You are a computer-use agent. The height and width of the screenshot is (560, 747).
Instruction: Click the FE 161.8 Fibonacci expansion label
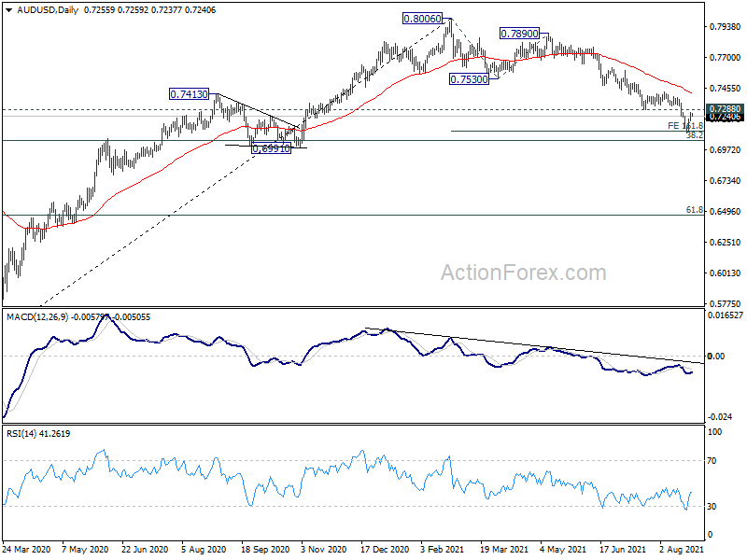(685, 126)
